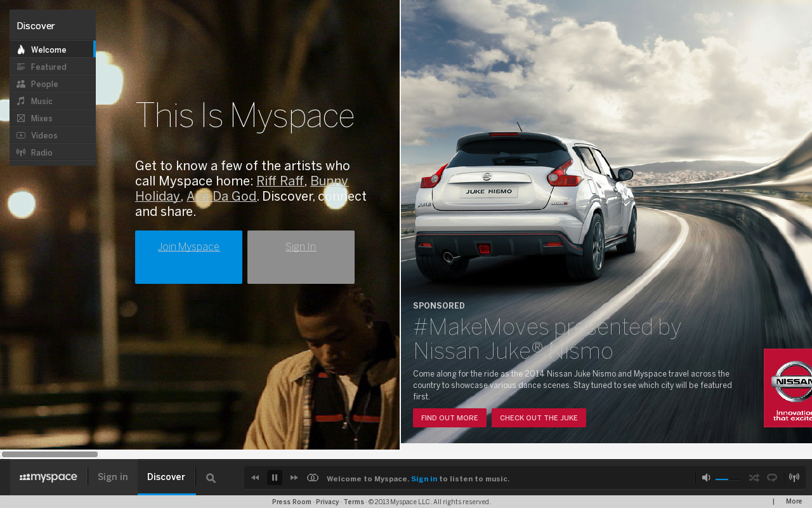This screenshot has width=812, height=508.
Task: Toggle repeat in the player
Action: tap(772, 478)
